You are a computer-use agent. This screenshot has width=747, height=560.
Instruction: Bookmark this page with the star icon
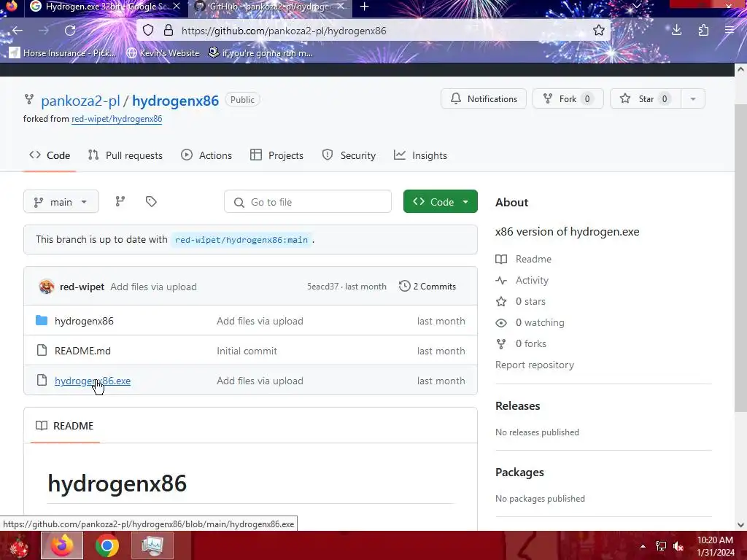(x=599, y=31)
